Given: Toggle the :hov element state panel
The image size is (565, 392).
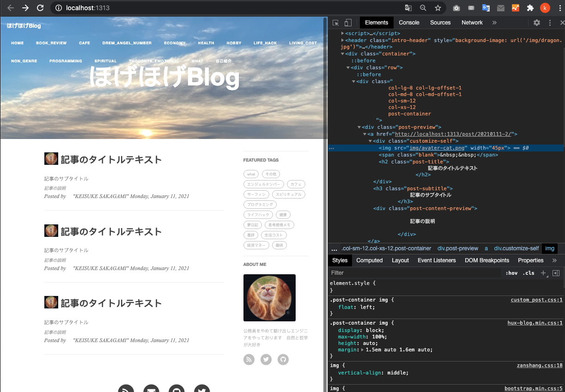Looking at the screenshot, I should (x=511, y=273).
